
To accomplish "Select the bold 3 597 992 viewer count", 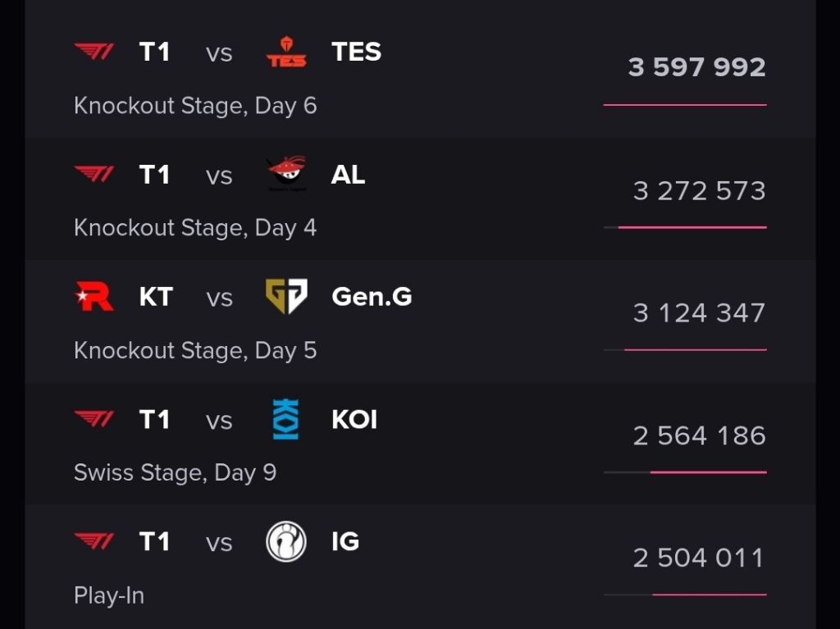I will [696, 67].
